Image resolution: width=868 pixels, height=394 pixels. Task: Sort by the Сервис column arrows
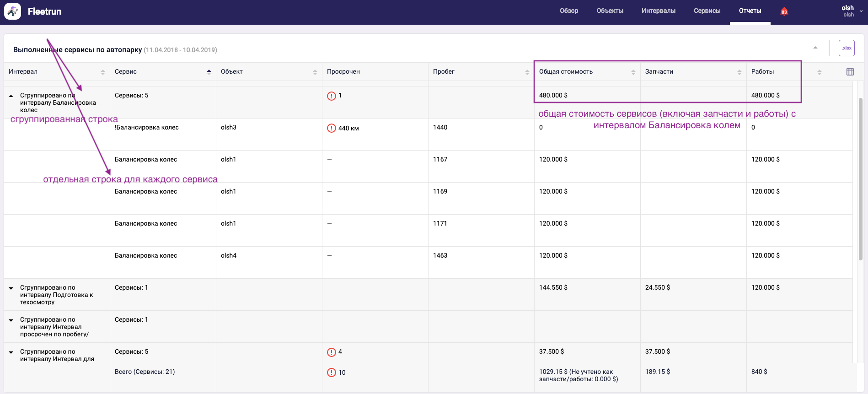[x=209, y=72]
